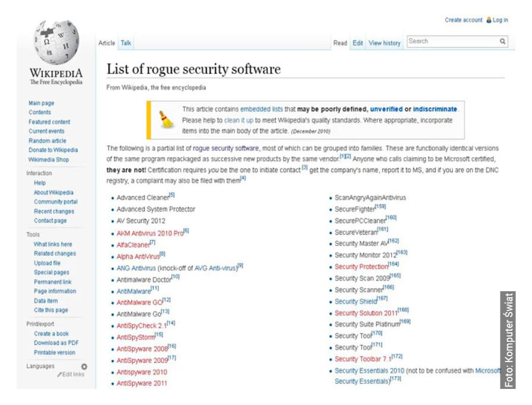The height and width of the screenshot is (405, 532).
Task: Open the View history tab
Action: (x=384, y=43)
